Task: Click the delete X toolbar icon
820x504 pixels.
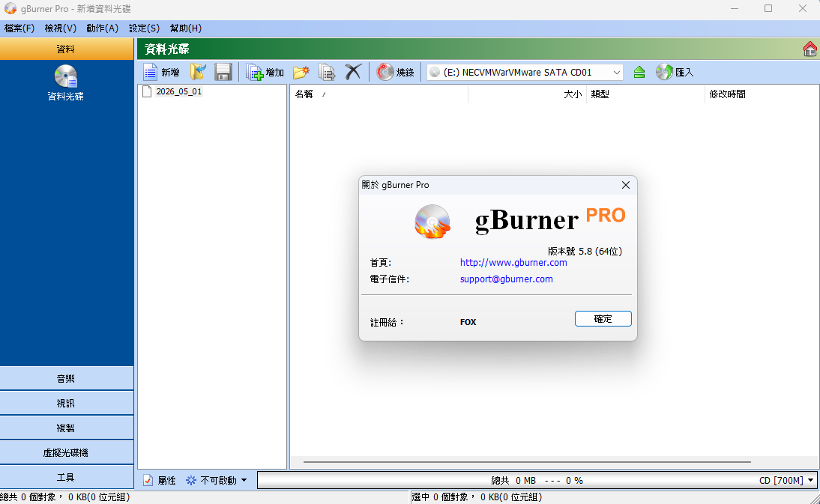Action: click(x=354, y=72)
